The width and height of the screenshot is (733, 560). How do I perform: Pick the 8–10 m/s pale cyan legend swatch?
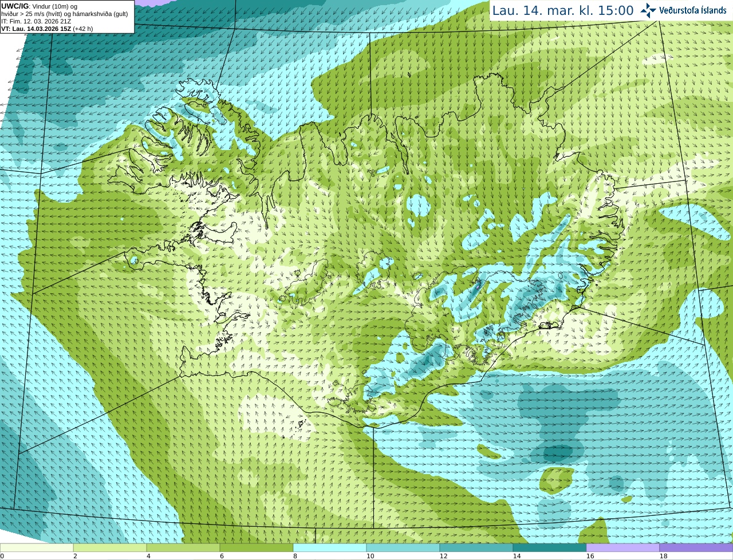330,547
